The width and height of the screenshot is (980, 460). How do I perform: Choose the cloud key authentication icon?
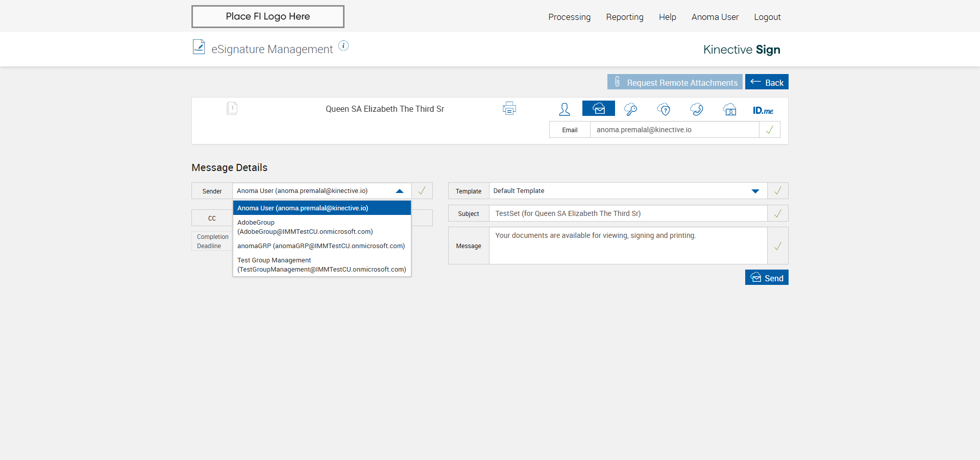[x=630, y=109]
